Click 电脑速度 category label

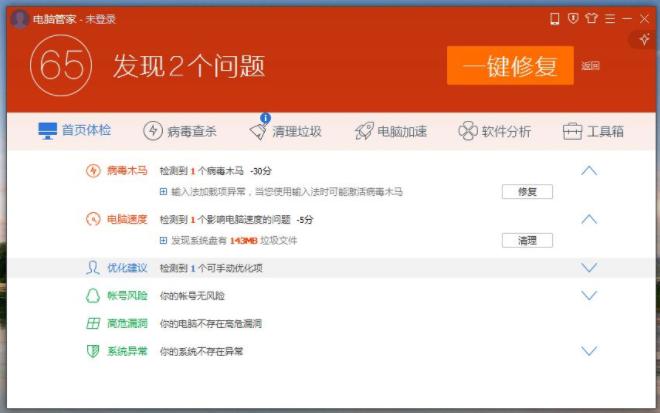[x=127, y=219]
